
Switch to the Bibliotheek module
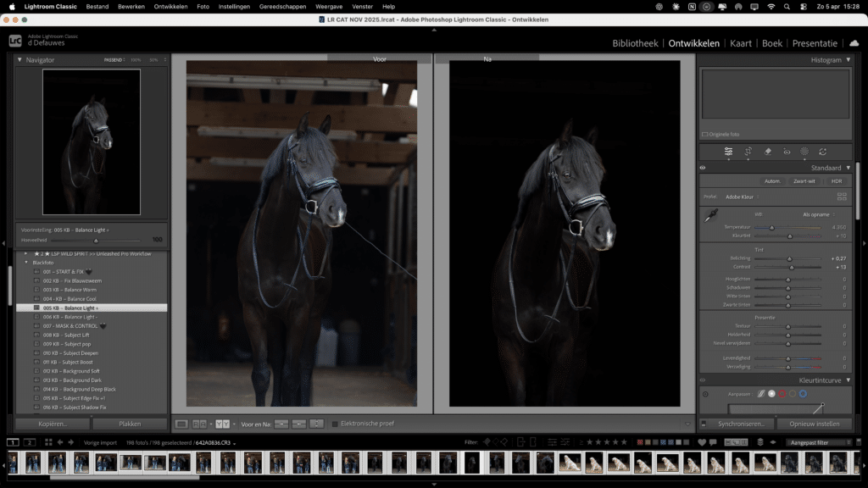coord(635,43)
